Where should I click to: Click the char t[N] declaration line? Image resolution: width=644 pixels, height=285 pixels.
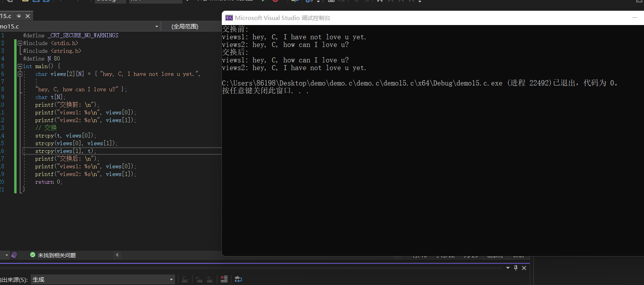[50, 97]
